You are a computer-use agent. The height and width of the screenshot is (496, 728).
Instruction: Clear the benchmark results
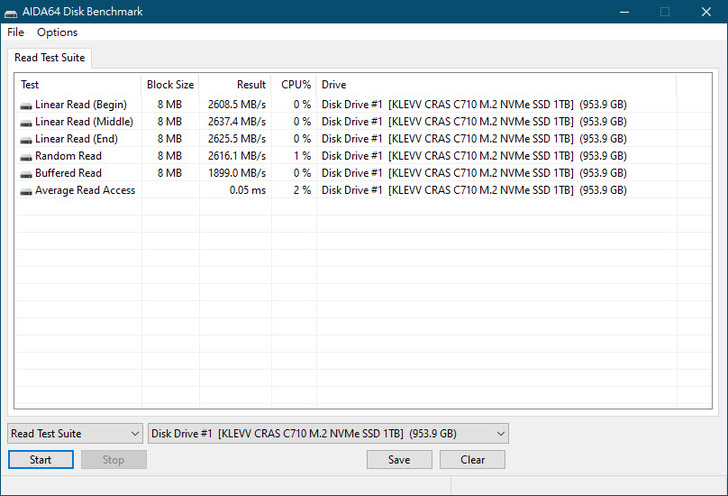point(472,460)
